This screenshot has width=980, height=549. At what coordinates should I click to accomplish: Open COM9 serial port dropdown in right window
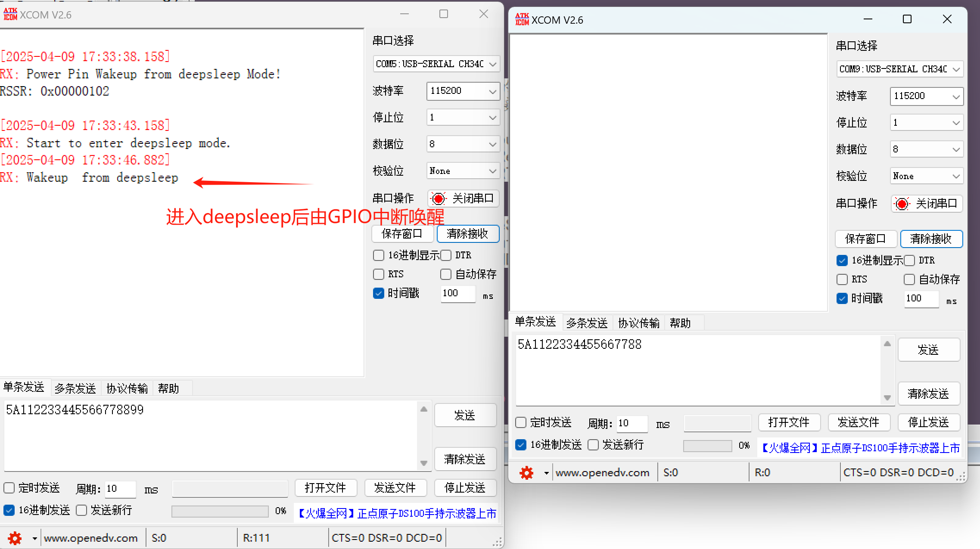tap(900, 69)
